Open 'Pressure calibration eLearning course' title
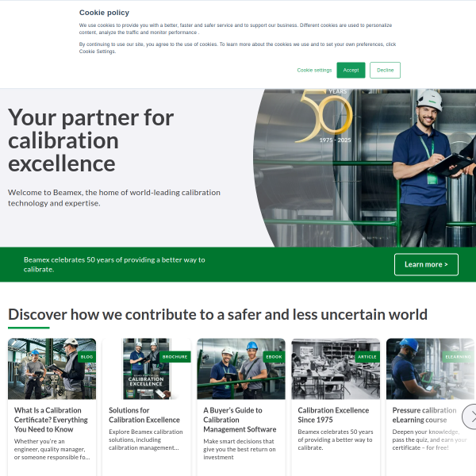The width and height of the screenshot is (476, 476). pos(424,415)
